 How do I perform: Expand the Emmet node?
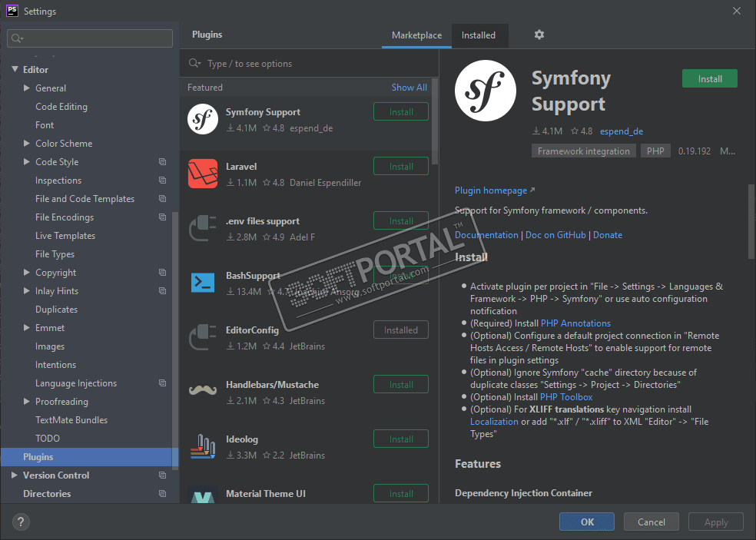27,328
